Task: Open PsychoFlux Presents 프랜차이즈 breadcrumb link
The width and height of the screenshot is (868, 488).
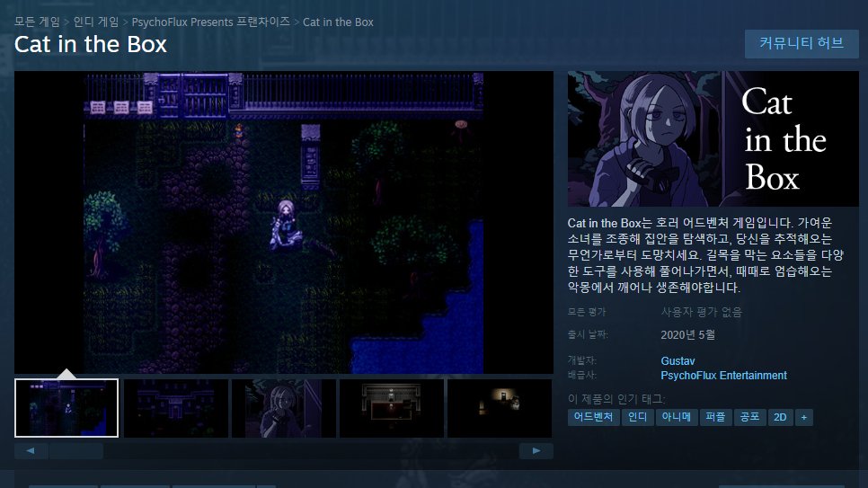Action: coord(211,22)
